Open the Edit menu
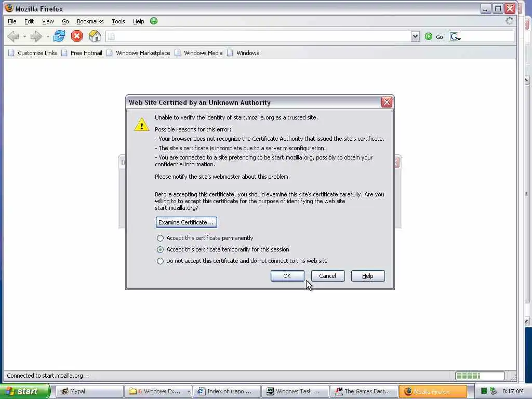The height and width of the screenshot is (399, 532). pyautogui.click(x=29, y=21)
